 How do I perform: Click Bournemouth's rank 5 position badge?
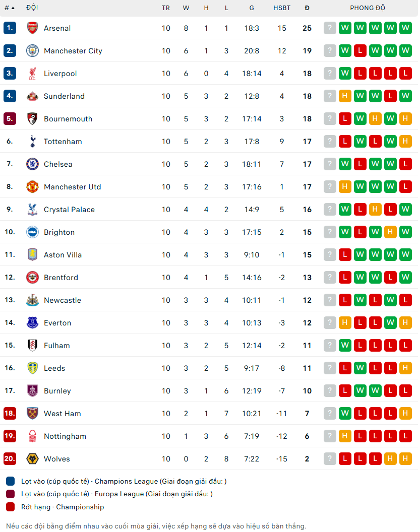10,119
